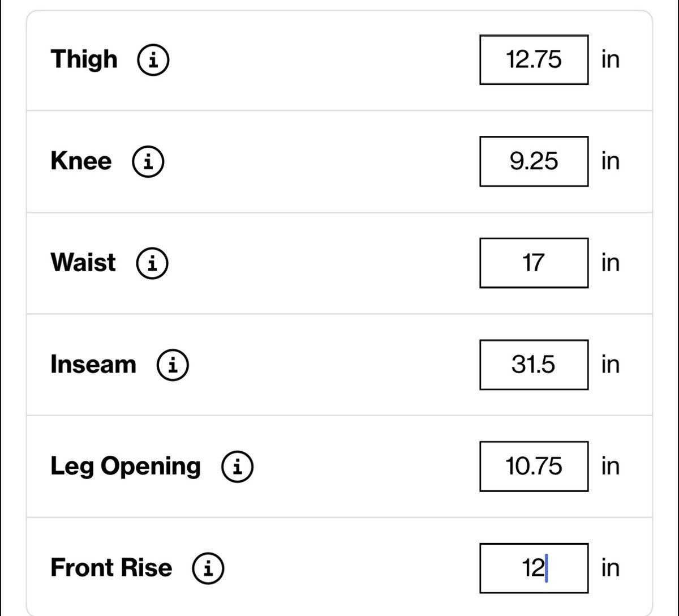Edit the Inseam field showing 31.5
The width and height of the screenshot is (679, 616).
(x=534, y=365)
